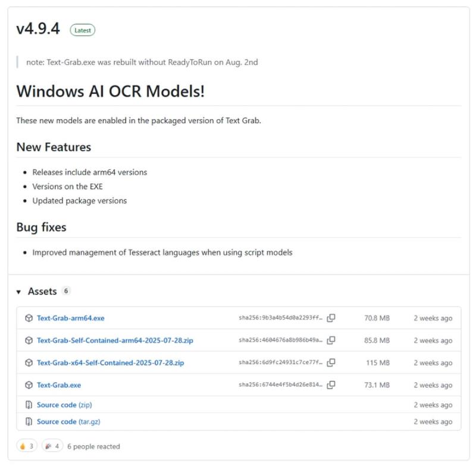
Task: Download the Text-Grab.exe asset
Action: 59,385
